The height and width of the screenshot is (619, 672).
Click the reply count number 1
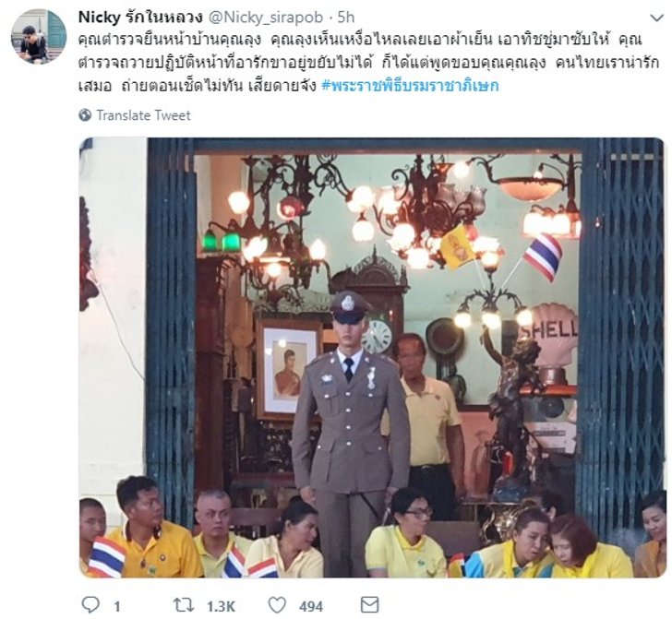[x=117, y=607]
